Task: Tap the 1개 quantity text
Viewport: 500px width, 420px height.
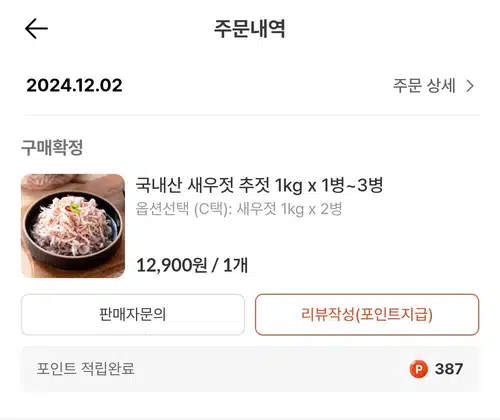Action: (x=235, y=266)
